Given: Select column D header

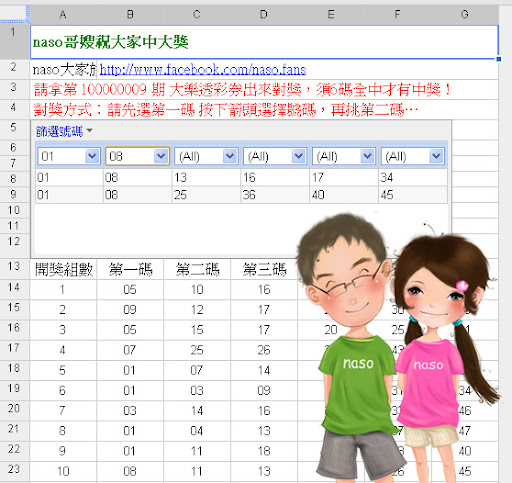Looking at the screenshot, I should click(264, 15).
